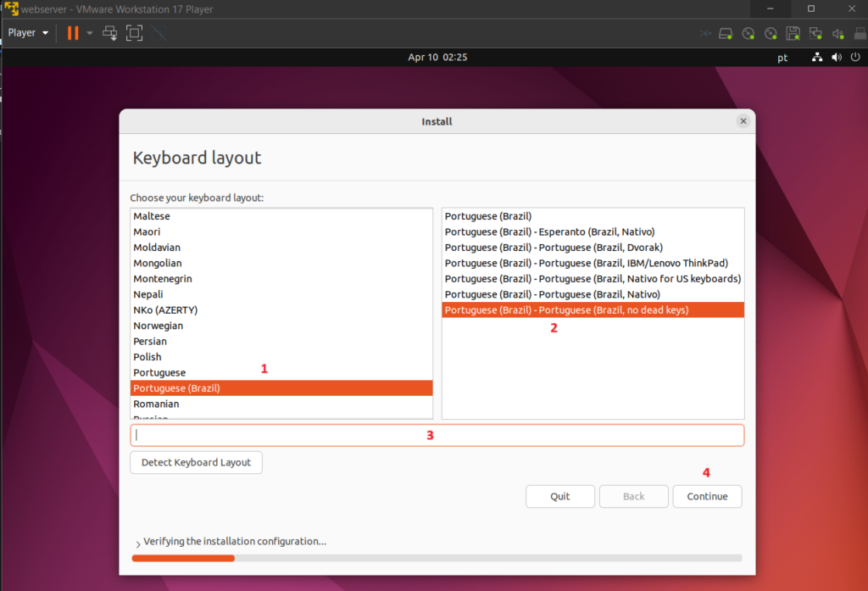Close the Install dialog
This screenshot has height=591, width=868.
pos(743,121)
